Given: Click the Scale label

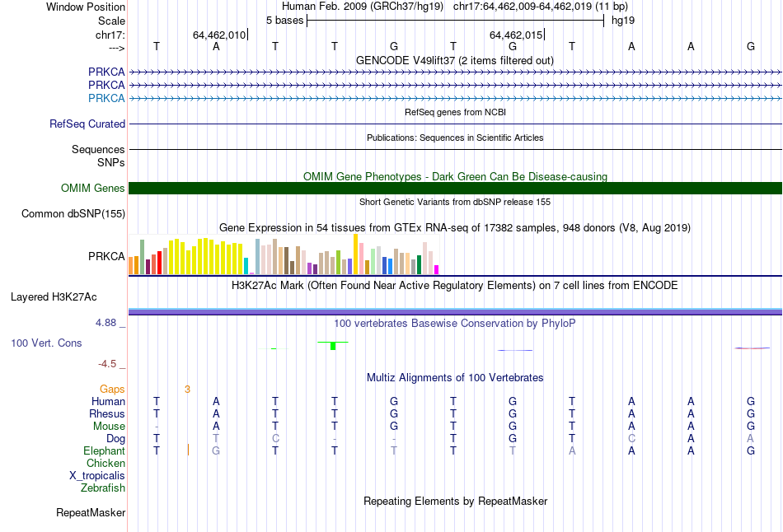Looking at the screenshot, I should 111,21.
